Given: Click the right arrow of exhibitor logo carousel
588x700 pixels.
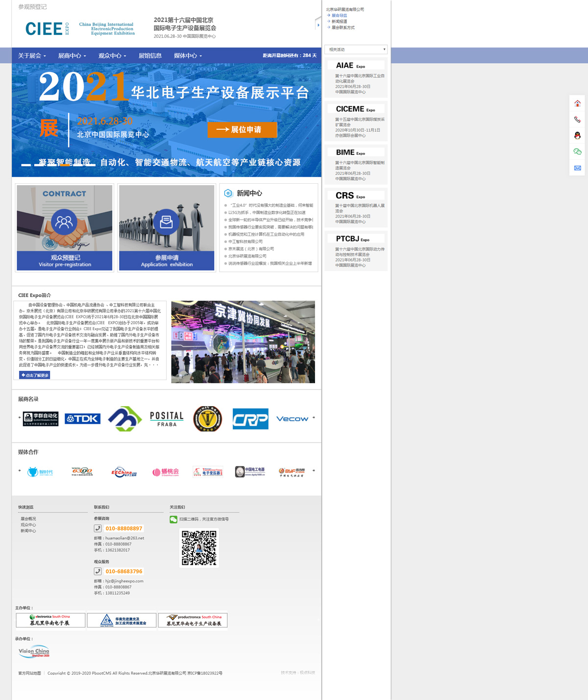Looking at the screenshot, I should coord(314,418).
